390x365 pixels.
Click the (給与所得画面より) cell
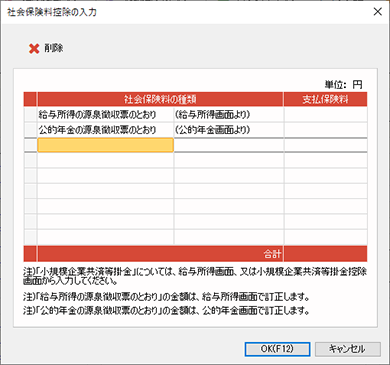[229, 115]
